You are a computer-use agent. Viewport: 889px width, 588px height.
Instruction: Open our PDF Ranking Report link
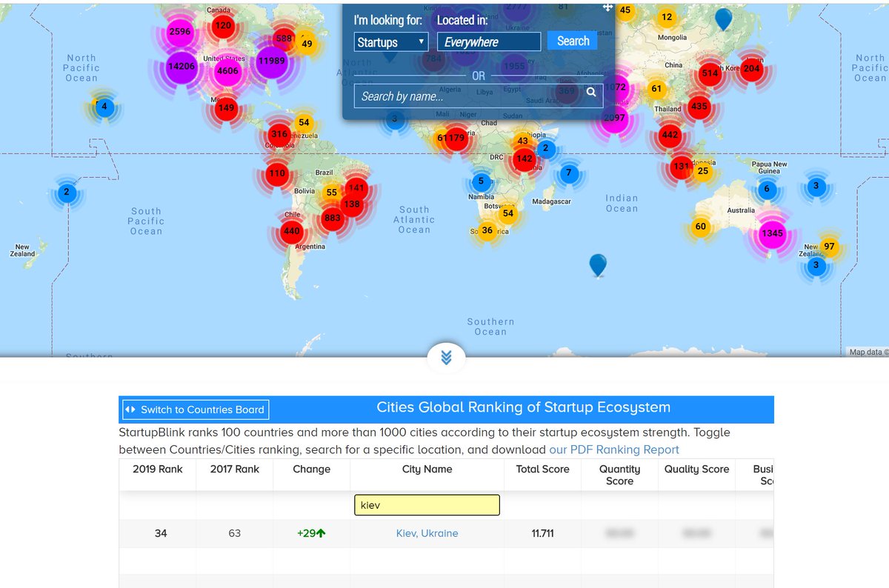pyautogui.click(x=614, y=450)
